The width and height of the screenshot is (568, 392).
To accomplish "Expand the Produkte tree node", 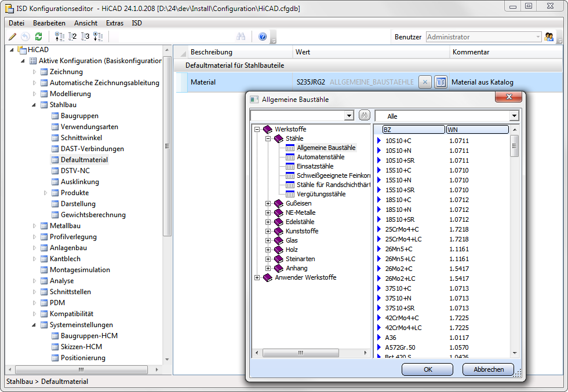I will tap(45, 193).
